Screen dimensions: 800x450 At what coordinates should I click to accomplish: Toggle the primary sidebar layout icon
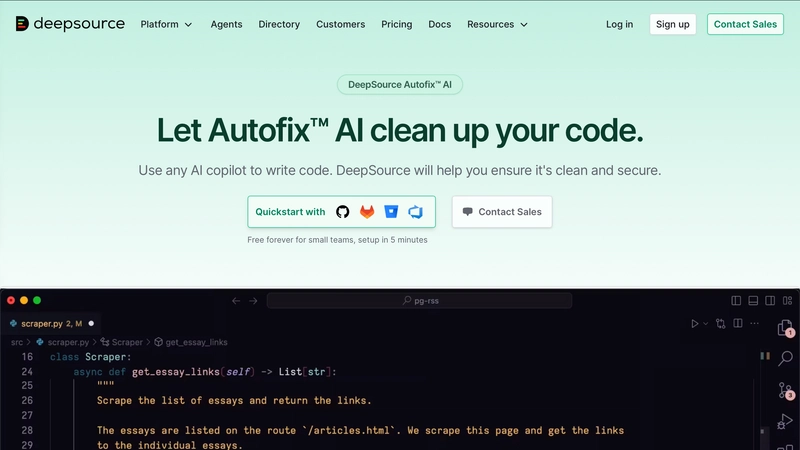click(x=736, y=300)
